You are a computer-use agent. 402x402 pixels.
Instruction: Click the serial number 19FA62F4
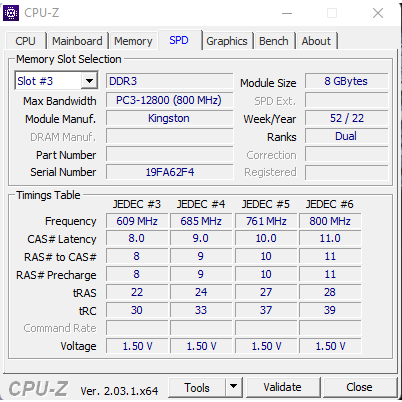pos(169,172)
